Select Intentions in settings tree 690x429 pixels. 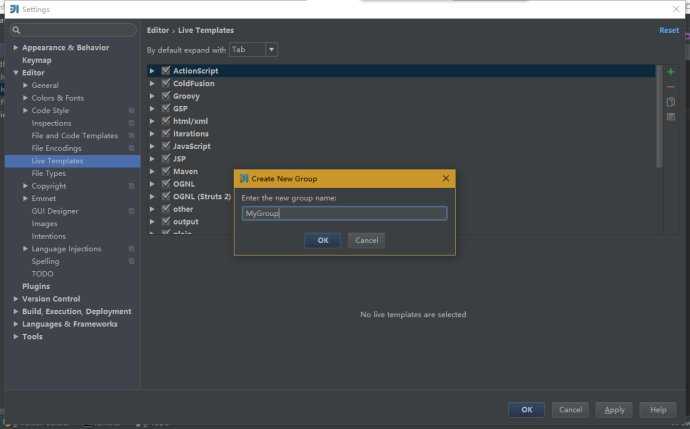click(x=48, y=236)
